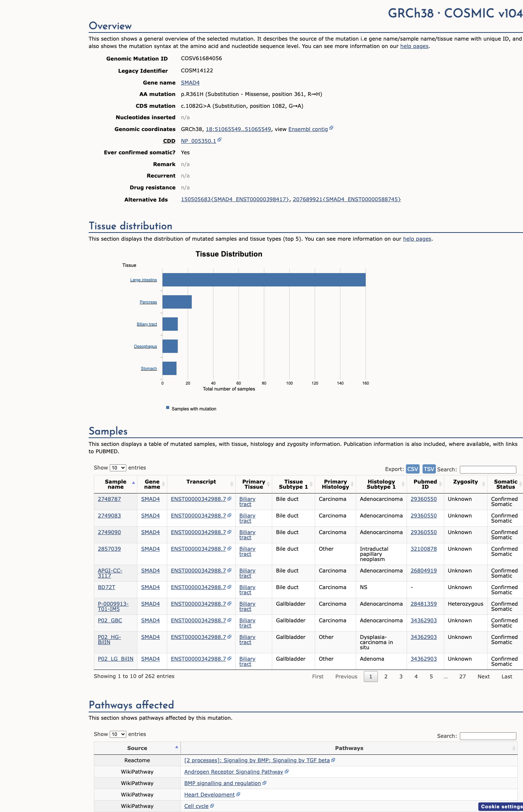523x812 pixels.
Task: Click the external link icon beside Ensembl contig
Action: (x=331, y=128)
